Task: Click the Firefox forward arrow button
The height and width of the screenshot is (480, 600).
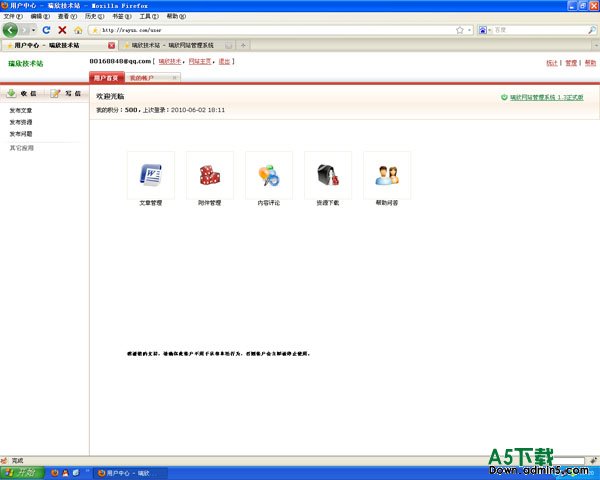Action: pos(25,30)
